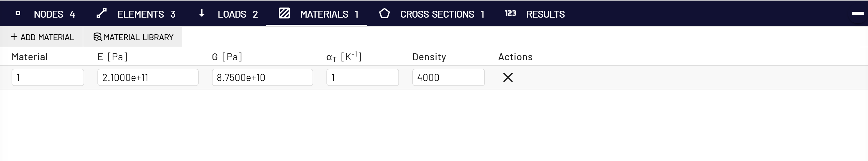Minimize the panel with the dash button
The image size is (868, 161).
click(x=858, y=14)
